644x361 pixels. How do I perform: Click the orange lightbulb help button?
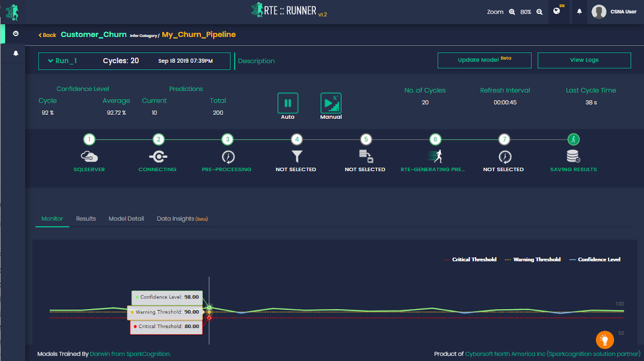605,340
